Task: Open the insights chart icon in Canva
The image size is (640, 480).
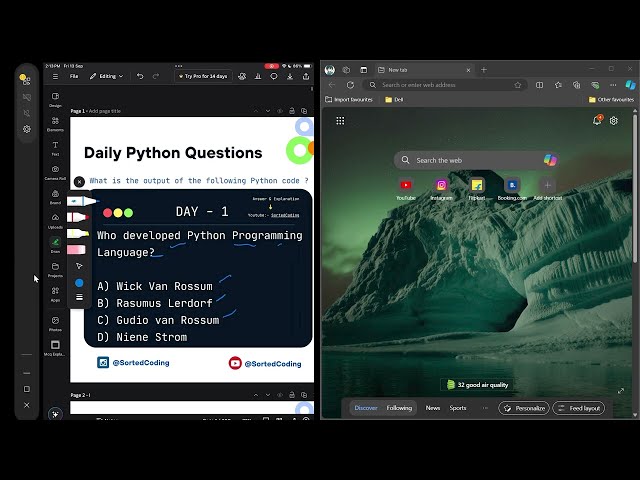Action: coord(258,76)
